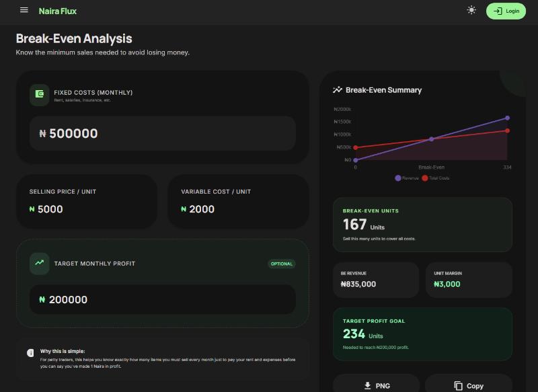The image size is (538, 392).
Task: Click the break-even intersection point on chart
Action: coord(432,139)
